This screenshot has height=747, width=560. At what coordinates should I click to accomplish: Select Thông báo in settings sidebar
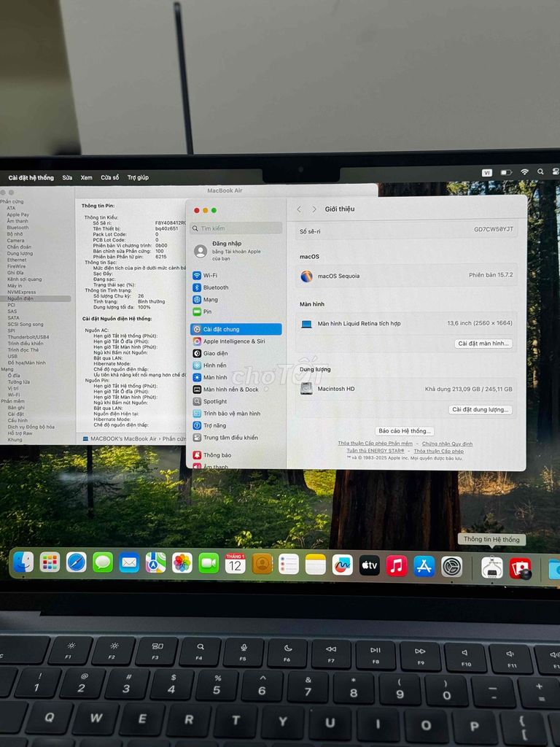tap(236, 455)
